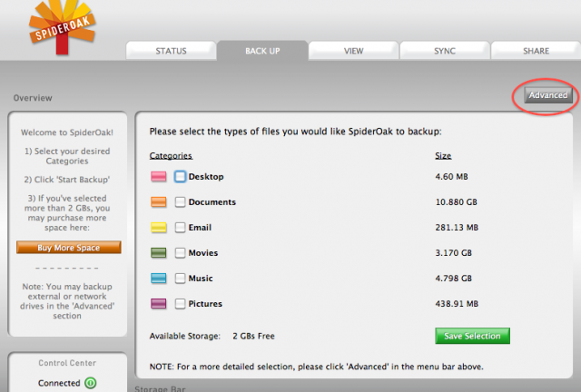Image resolution: width=581 pixels, height=392 pixels.
Task: Open the STATUS tab
Action: tap(171, 51)
